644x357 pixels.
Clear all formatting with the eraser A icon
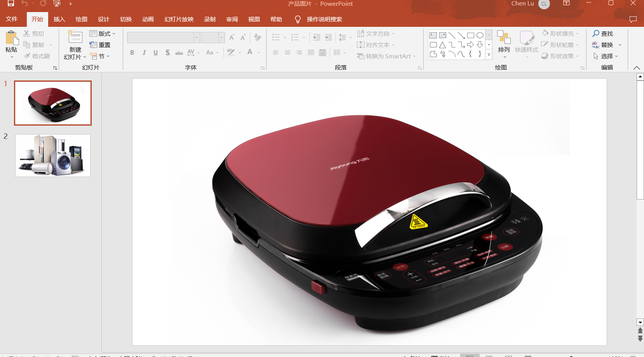tap(257, 37)
